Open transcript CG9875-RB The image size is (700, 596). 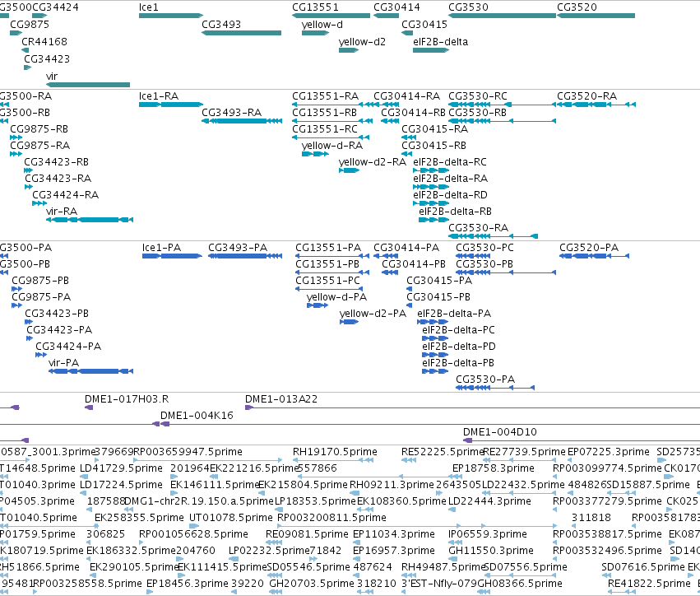click(x=39, y=129)
